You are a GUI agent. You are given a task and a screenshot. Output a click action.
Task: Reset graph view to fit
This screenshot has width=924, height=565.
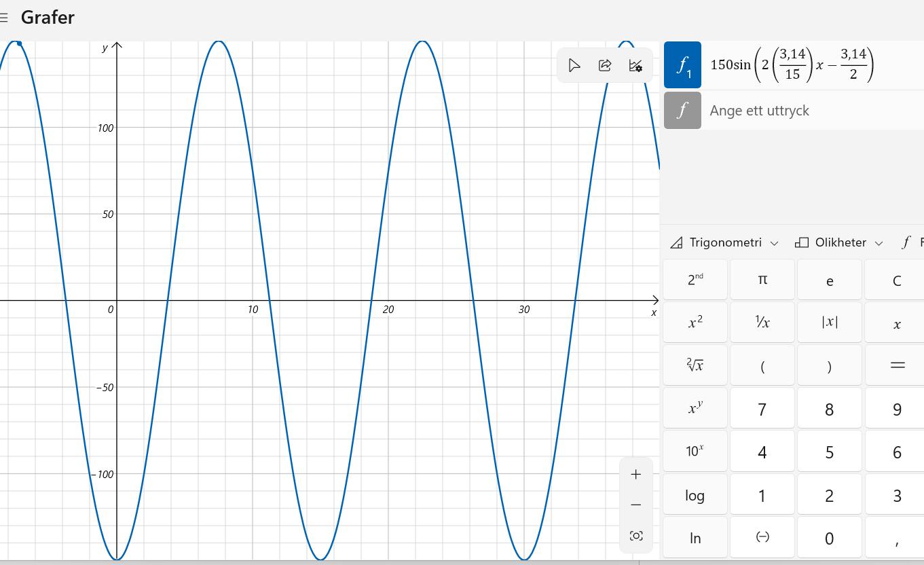635,536
